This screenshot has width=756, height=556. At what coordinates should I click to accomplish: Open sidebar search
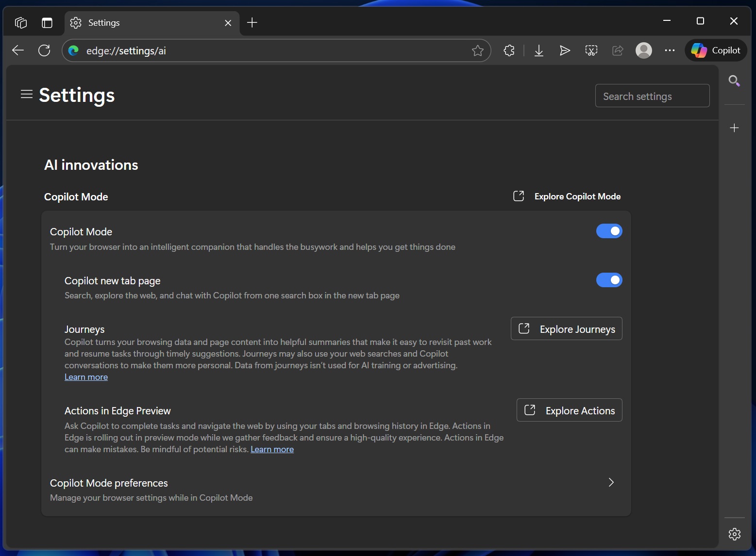tap(734, 81)
